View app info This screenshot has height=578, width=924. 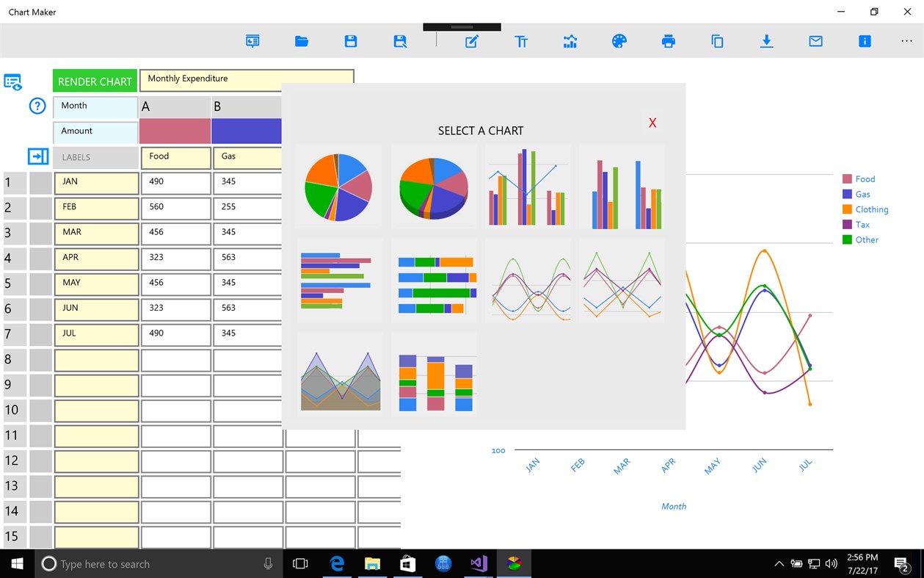click(x=865, y=41)
